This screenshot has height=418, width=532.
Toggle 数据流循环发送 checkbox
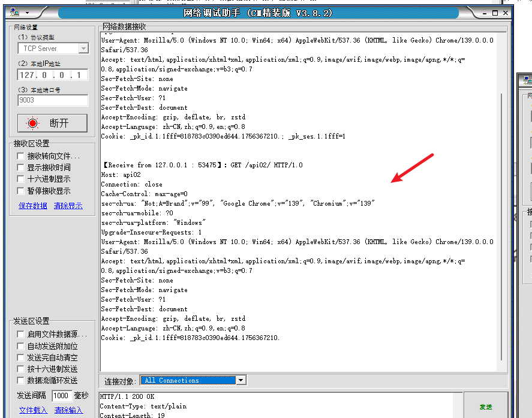pos(21,380)
